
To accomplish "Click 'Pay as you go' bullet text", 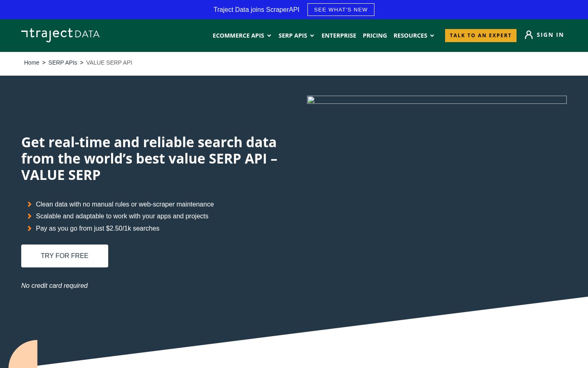I will tap(98, 228).
